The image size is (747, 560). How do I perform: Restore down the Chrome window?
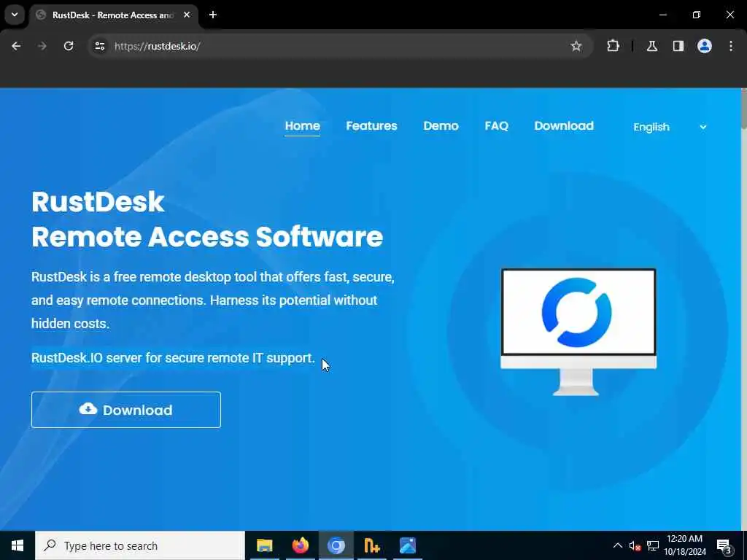697,15
